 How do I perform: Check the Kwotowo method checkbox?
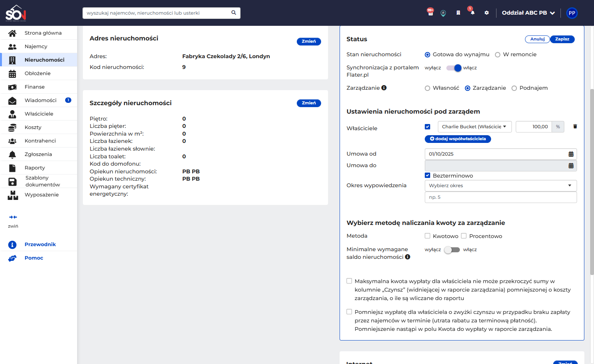427,236
